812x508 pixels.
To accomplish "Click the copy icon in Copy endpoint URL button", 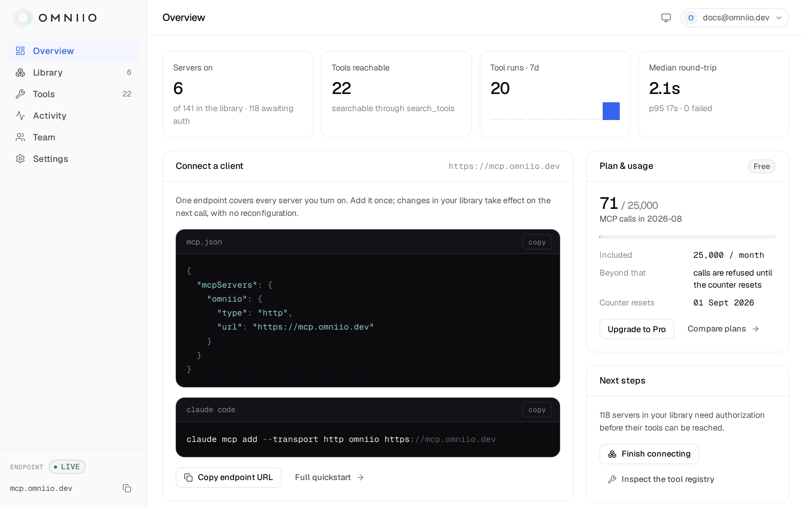I will point(189,478).
